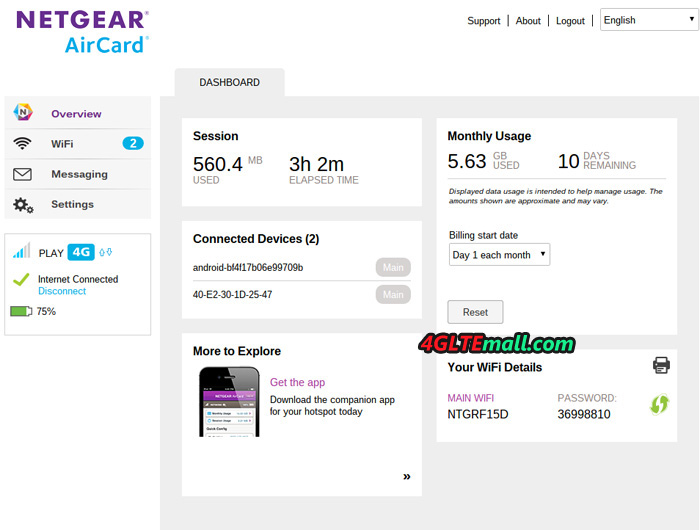Image resolution: width=700 pixels, height=530 pixels.
Task: Click the Overview hexagon icon in sidebar
Action: 22,114
